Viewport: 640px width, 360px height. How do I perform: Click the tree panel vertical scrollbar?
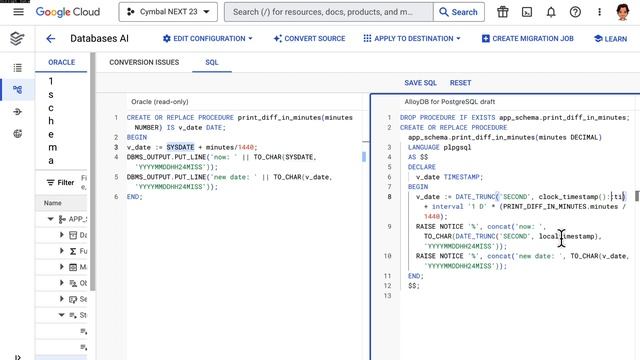point(93,171)
